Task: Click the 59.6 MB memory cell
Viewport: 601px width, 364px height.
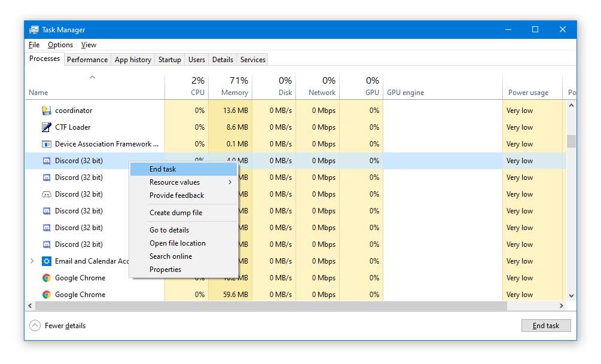Action: [x=230, y=295]
